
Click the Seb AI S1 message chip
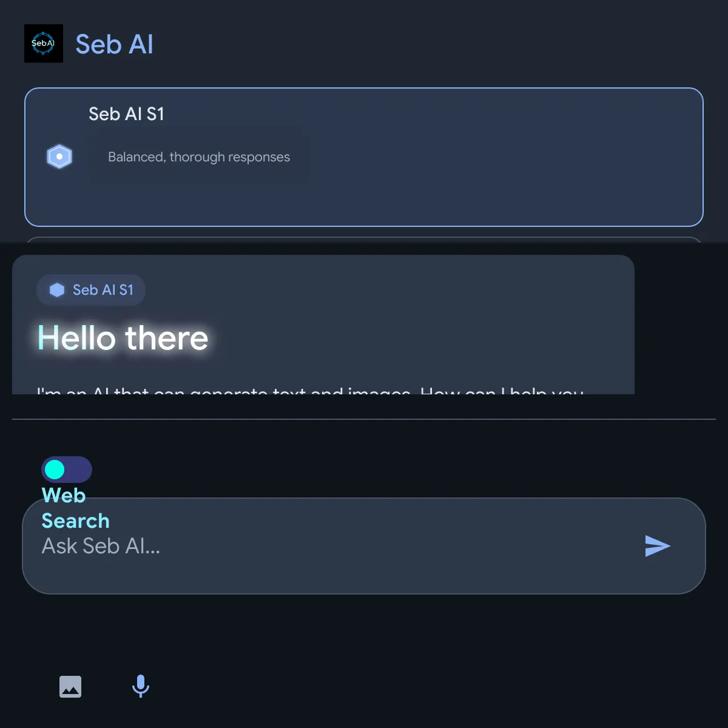[x=91, y=290]
